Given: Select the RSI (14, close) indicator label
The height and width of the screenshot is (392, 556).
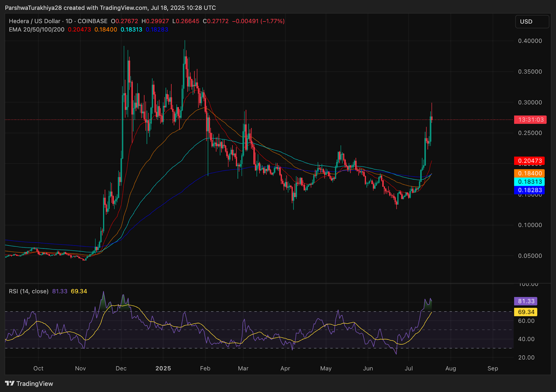Looking at the screenshot, I should [x=28, y=291].
